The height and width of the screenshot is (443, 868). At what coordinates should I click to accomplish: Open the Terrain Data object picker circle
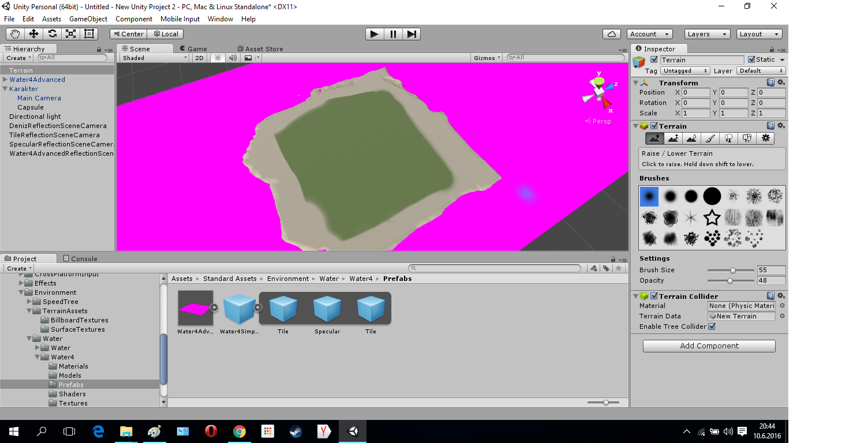coord(782,316)
